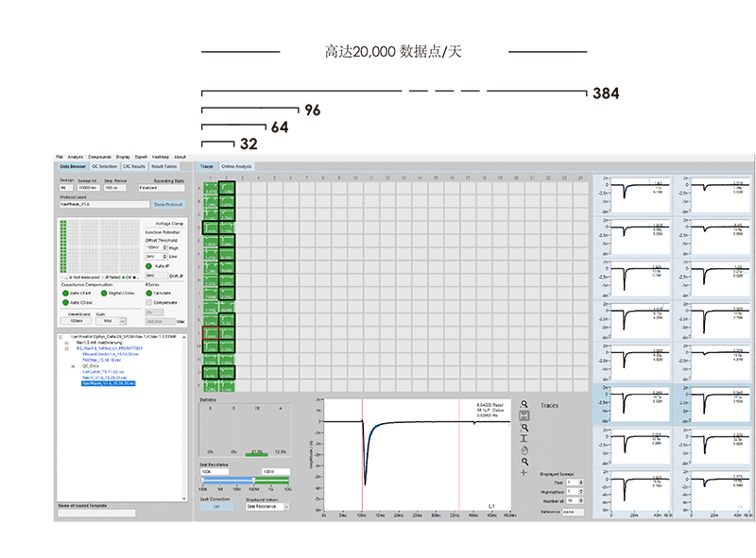The height and width of the screenshot is (558, 756).
Task: Open the Displayed Values dropdown
Action: click(x=267, y=507)
